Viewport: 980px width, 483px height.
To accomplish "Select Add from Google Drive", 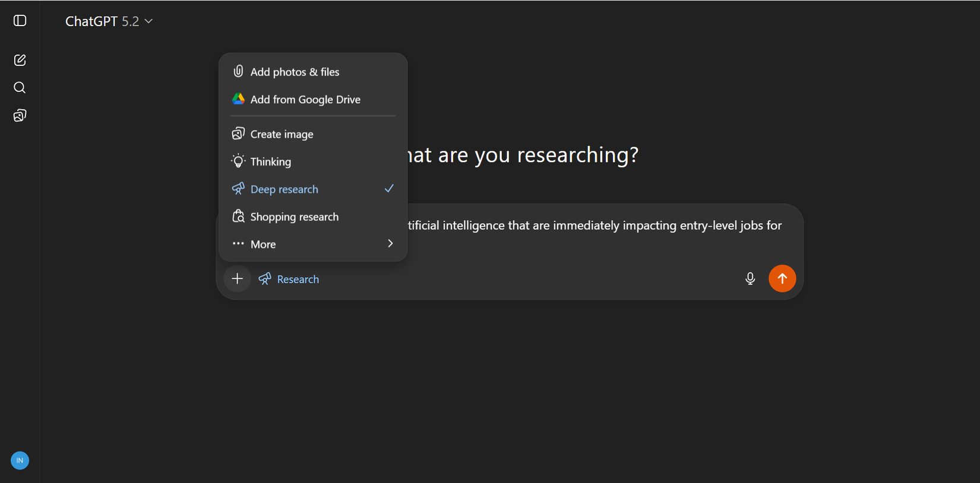I will pos(313,100).
